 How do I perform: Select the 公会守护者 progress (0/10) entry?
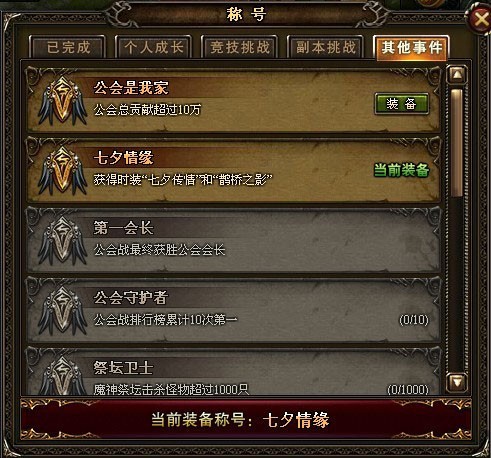tap(414, 320)
